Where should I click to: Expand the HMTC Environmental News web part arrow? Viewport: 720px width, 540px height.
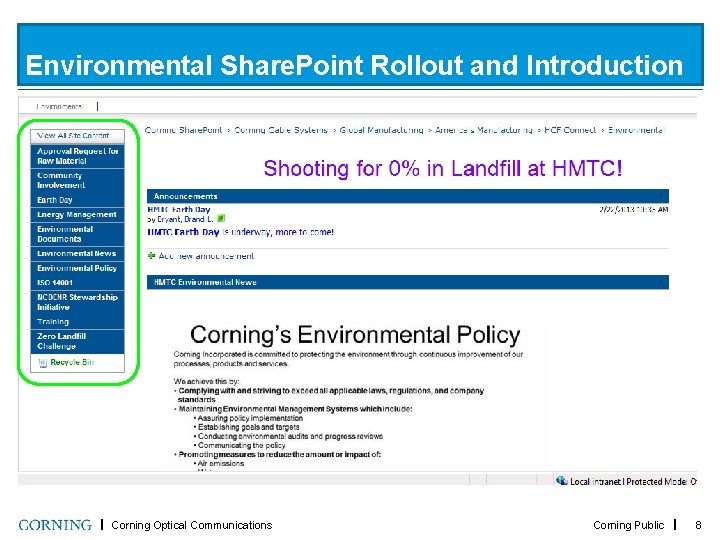[x=661, y=282]
